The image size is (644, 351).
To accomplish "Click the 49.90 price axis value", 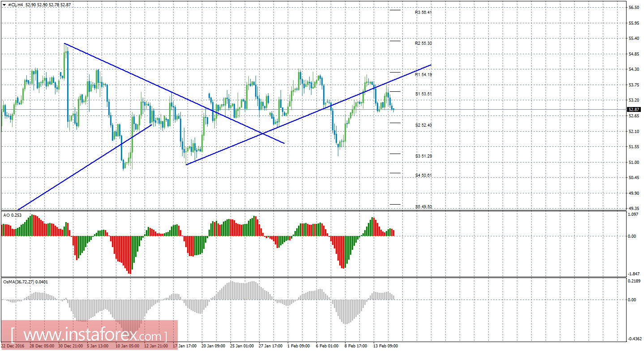I will pos(633,193).
